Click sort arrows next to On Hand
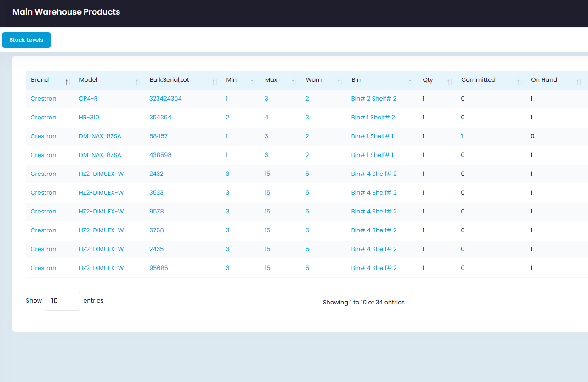Image resolution: width=588 pixels, height=382 pixels. pyautogui.click(x=579, y=82)
